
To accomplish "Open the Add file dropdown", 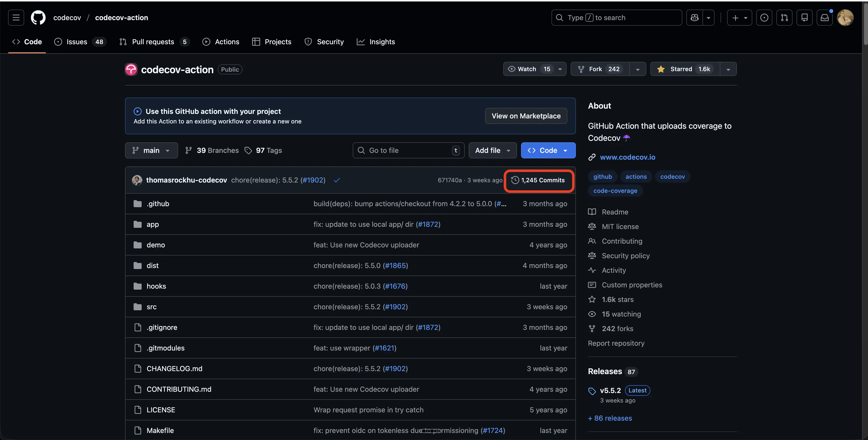I will coord(492,151).
